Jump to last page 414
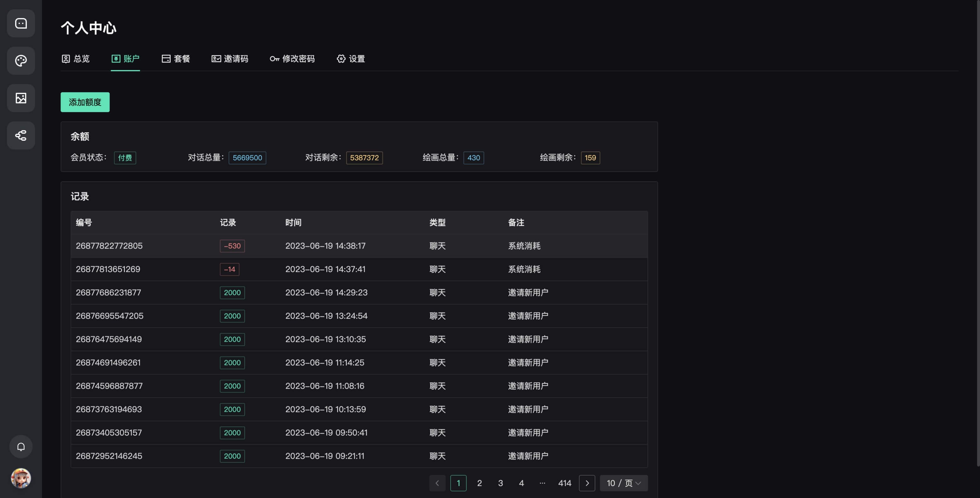This screenshot has width=980, height=498. (564, 483)
